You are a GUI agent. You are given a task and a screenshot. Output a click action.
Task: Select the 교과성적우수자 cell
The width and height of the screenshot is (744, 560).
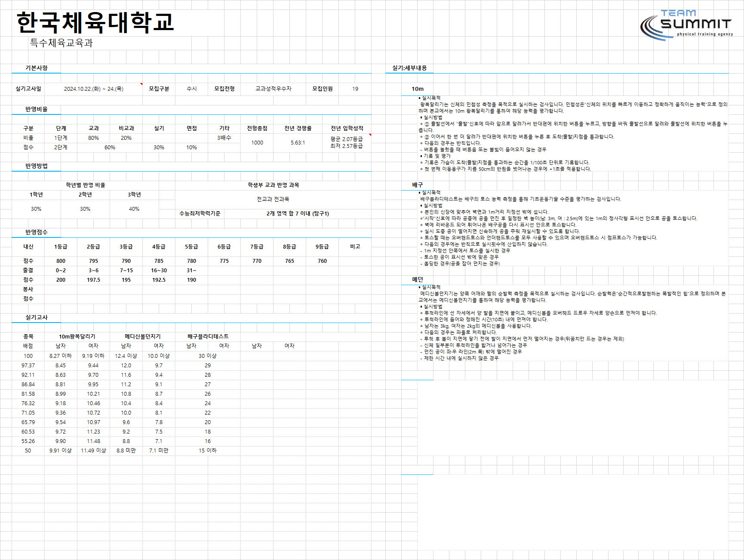click(274, 89)
